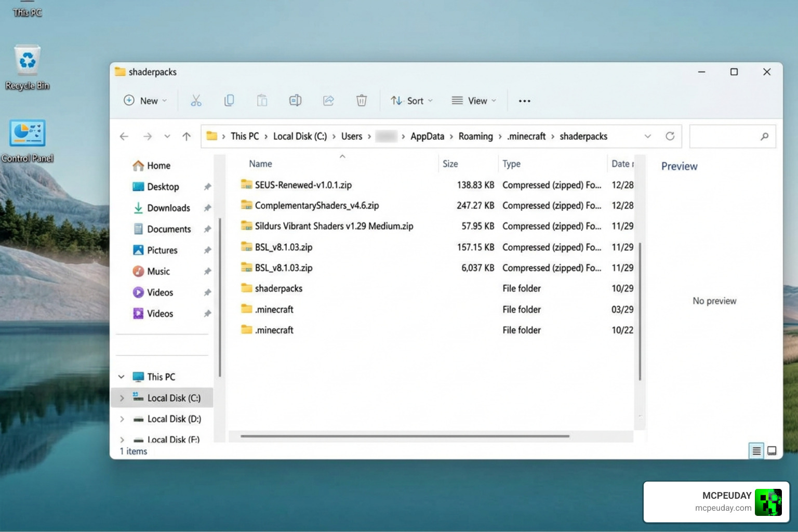This screenshot has height=532, width=798.
Task: Open the New dropdown menu
Action: tap(145, 101)
